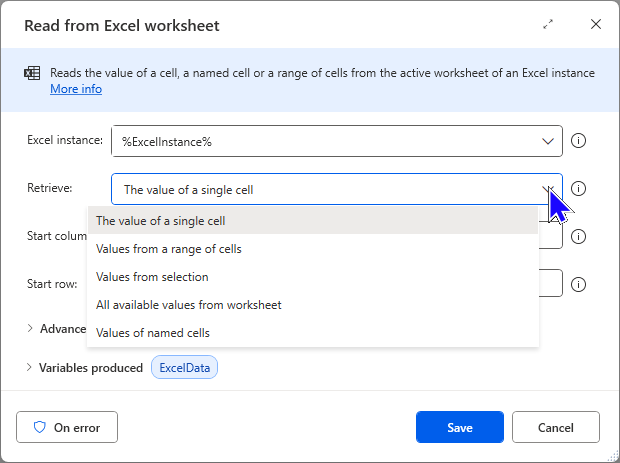
Task: Choose 'Values from a range of cells'
Action: pyautogui.click(x=313, y=249)
